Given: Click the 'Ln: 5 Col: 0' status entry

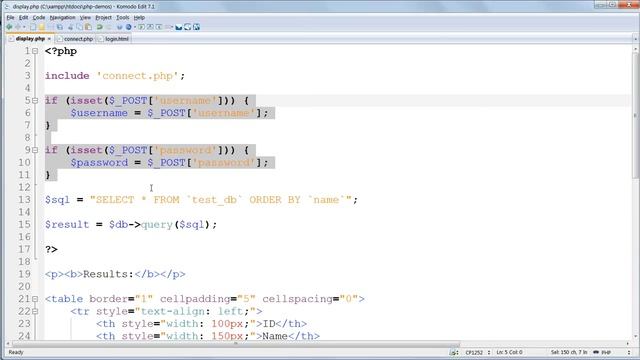Looking at the screenshot, I should pos(509,352).
